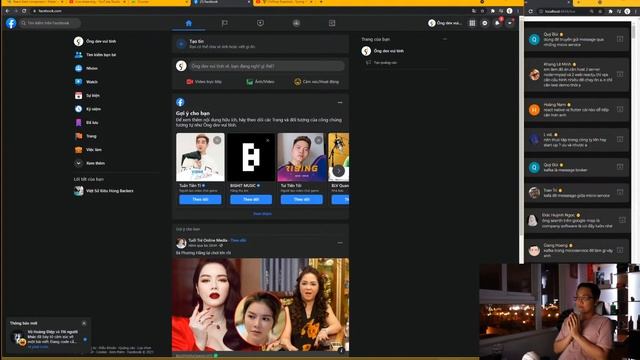Reload the localhost browser window
The image size is (640, 360).
(x=531, y=11)
